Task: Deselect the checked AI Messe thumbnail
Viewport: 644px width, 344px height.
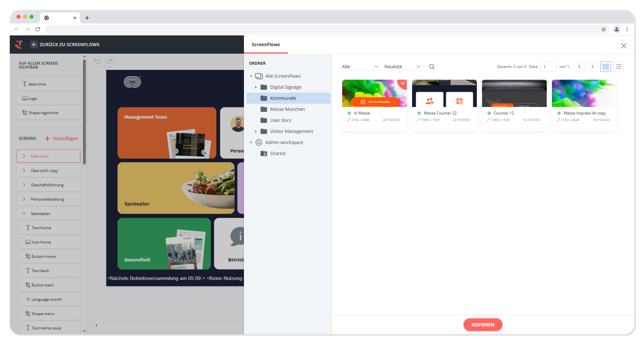Action: click(x=403, y=84)
